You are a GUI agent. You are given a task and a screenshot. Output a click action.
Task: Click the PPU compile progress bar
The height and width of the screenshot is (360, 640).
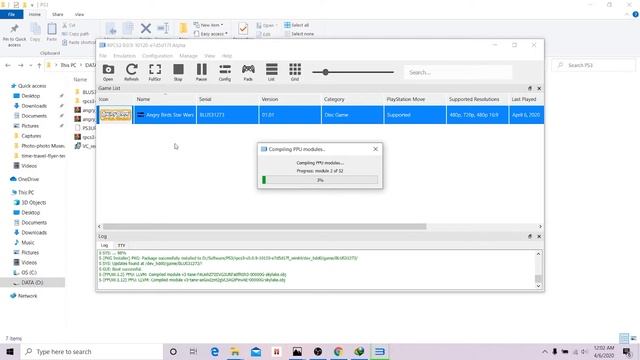(320, 180)
